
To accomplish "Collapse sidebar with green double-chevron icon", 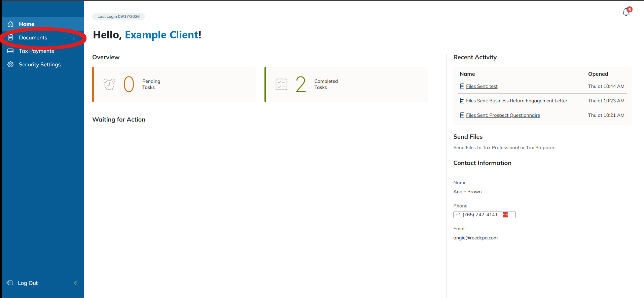I will pyautogui.click(x=76, y=283).
